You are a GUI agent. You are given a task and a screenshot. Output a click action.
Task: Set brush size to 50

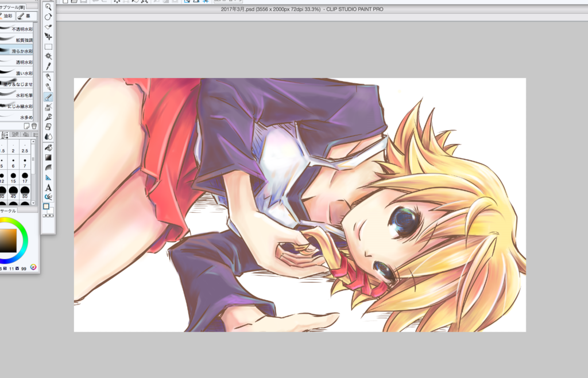(x=25, y=193)
